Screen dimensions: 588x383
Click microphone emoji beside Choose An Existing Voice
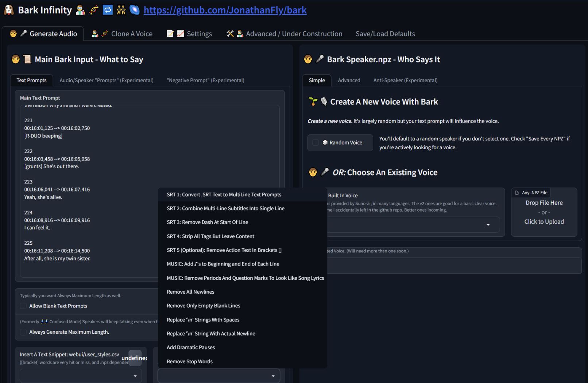tap(324, 172)
